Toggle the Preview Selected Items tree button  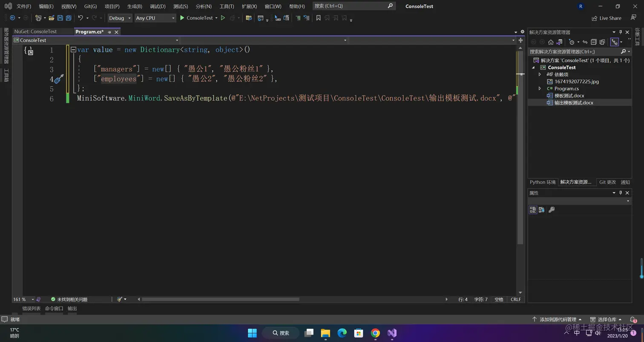click(x=615, y=42)
